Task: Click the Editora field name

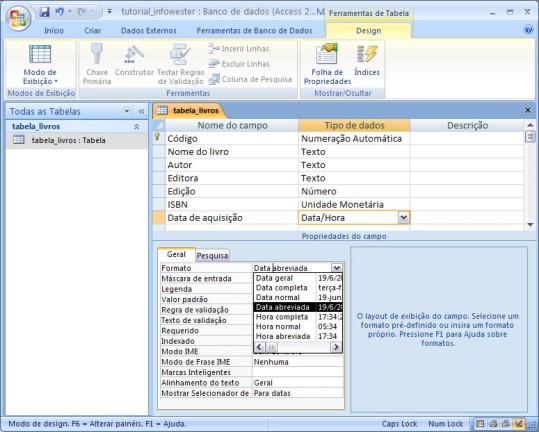Action: click(x=232, y=178)
